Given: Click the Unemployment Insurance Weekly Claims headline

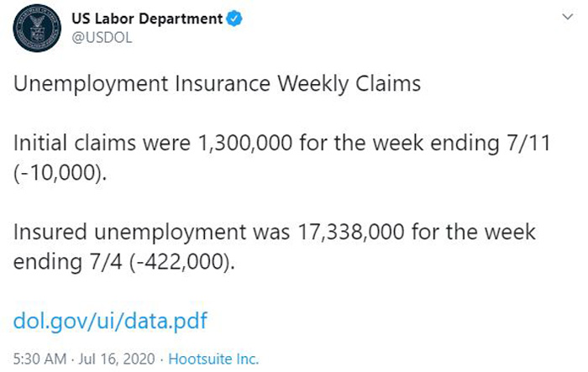Looking at the screenshot, I should (217, 83).
